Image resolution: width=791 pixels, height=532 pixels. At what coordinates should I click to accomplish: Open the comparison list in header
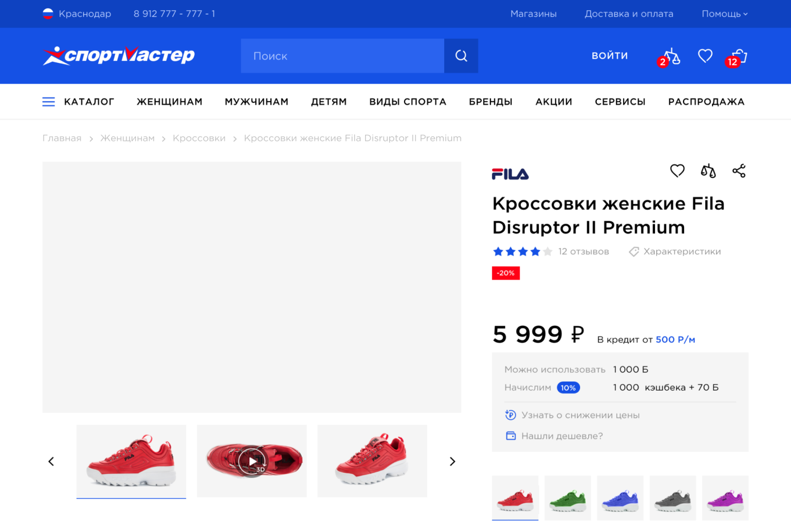[x=671, y=57]
